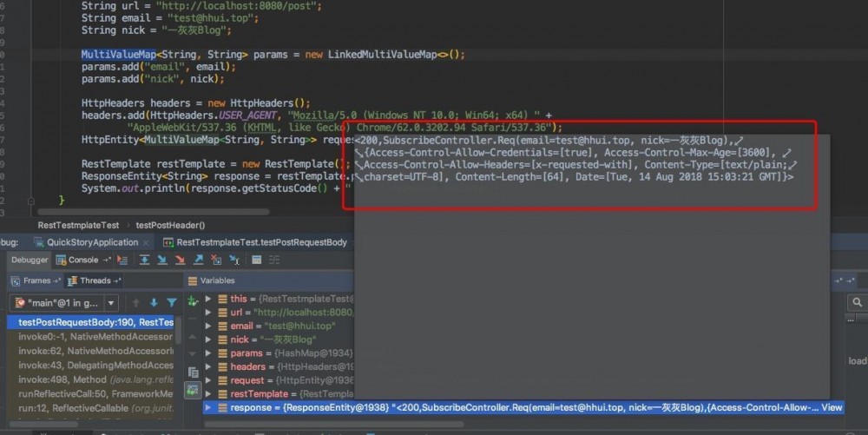Click View link on response row
This screenshot has width=868, height=435.
pyautogui.click(x=832, y=407)
